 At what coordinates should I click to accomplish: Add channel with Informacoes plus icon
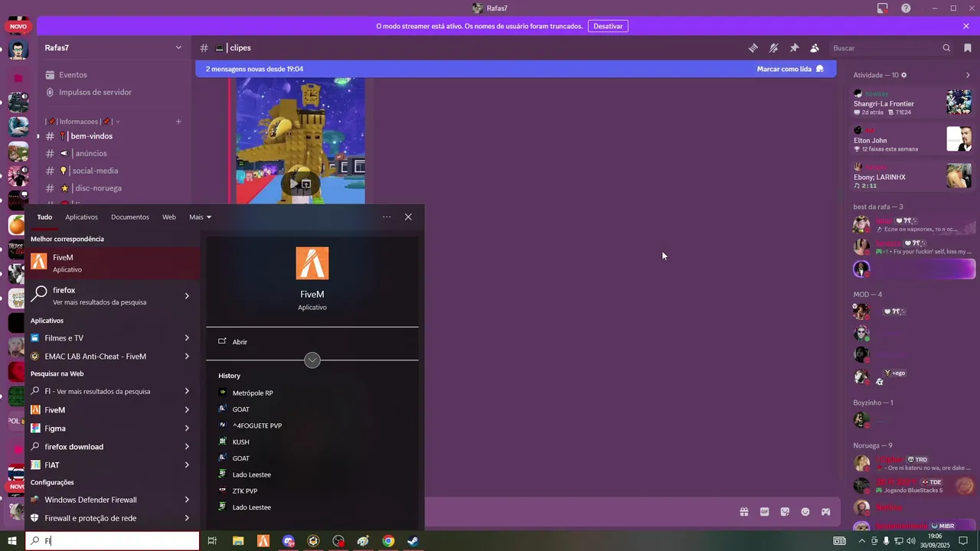click(x=178, y=122)
